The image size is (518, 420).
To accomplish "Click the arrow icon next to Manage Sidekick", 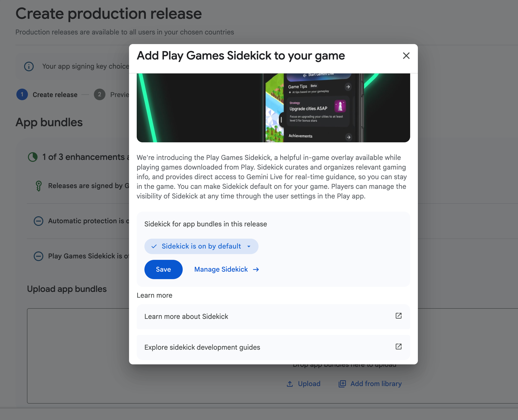I will 256,269.
